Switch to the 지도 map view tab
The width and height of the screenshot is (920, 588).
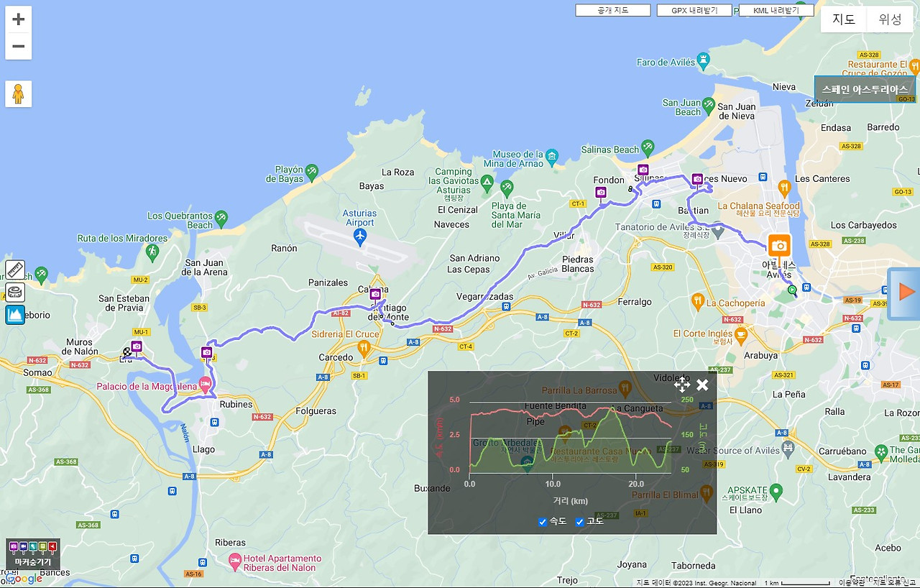tap(844, 19)
